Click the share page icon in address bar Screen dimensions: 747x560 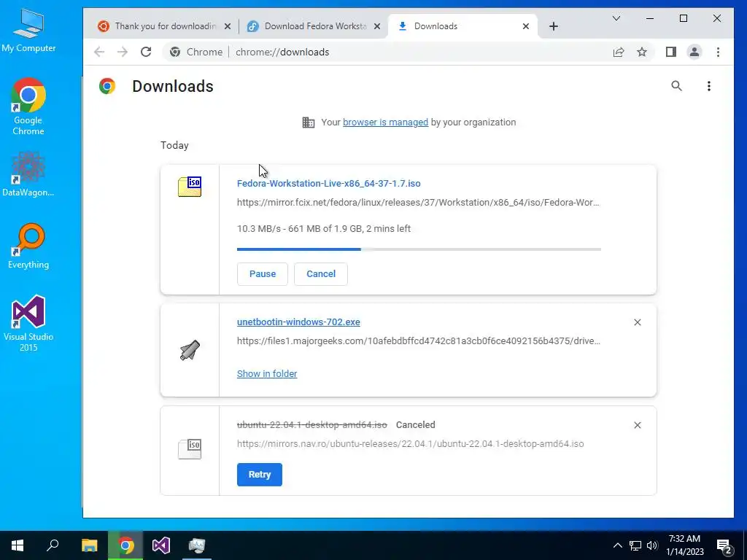click(x=619, y=52)
